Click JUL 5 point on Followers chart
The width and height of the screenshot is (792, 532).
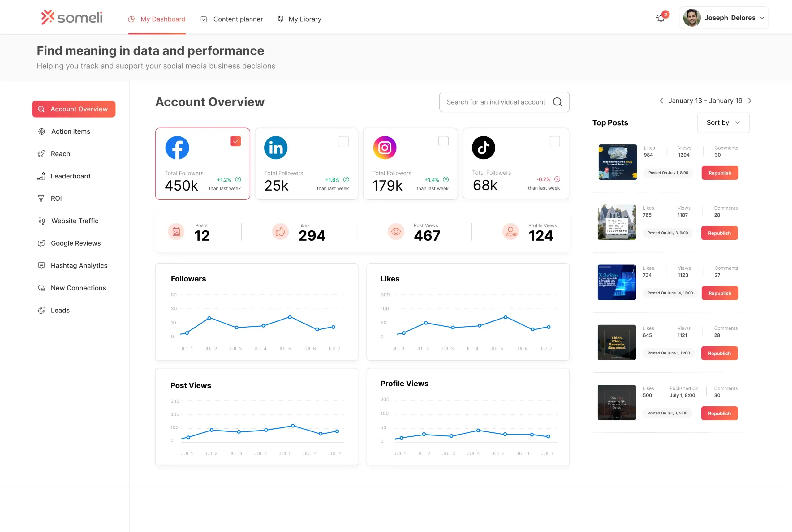point(290,317)
